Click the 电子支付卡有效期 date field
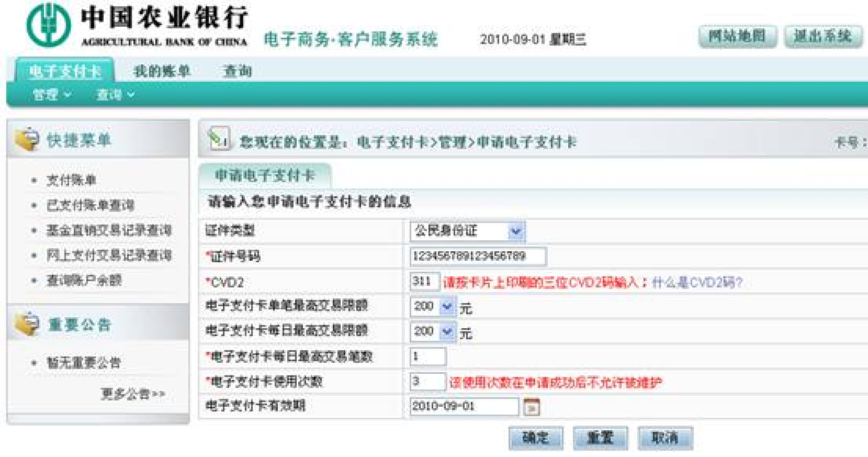 click(465, 406)
